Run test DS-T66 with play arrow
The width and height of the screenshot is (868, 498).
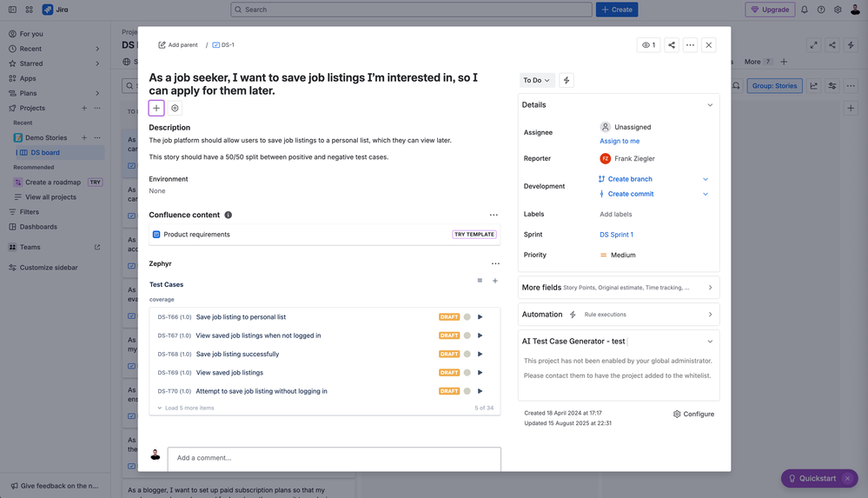[x=480, y=317]
